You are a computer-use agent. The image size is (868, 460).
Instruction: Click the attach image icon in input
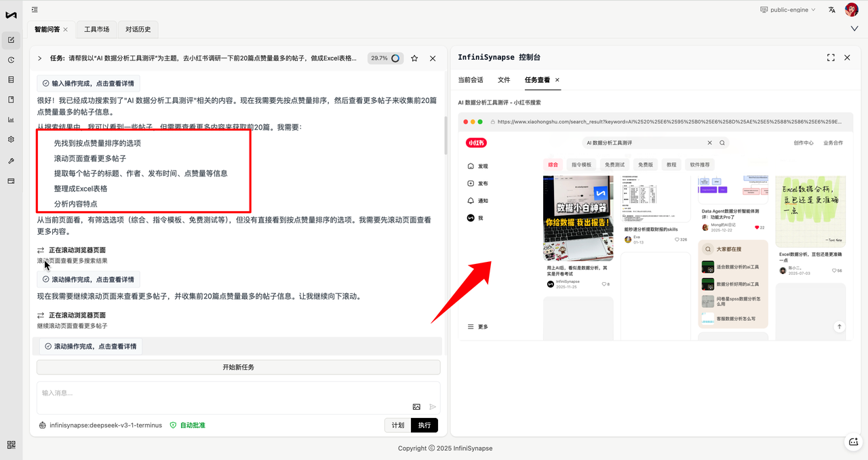pyautogui.click(x=416, y=407)
